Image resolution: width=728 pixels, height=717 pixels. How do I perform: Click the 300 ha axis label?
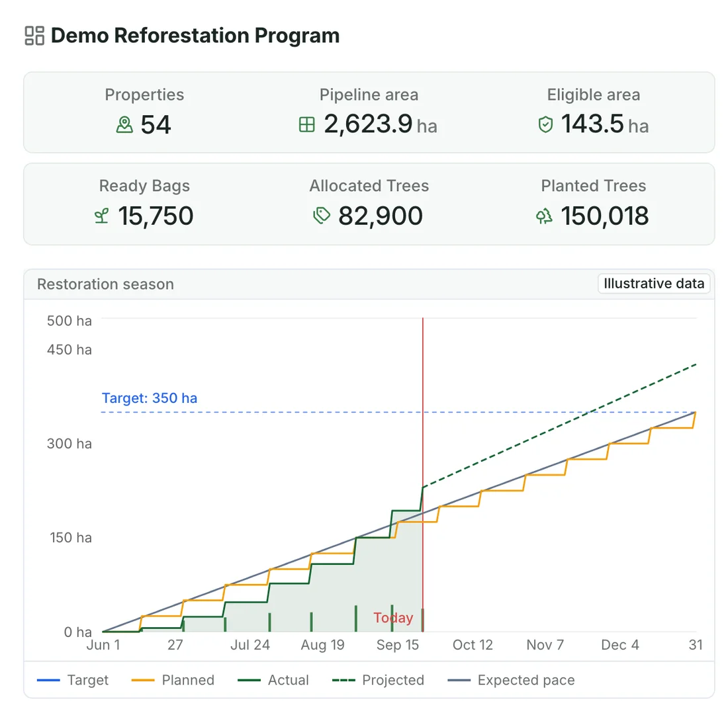pos(69,444)
